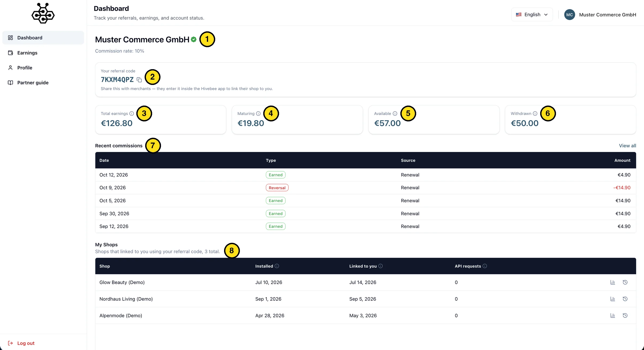
Task: Open history for Nordhaus Living (Demo)
Action: 625,299
